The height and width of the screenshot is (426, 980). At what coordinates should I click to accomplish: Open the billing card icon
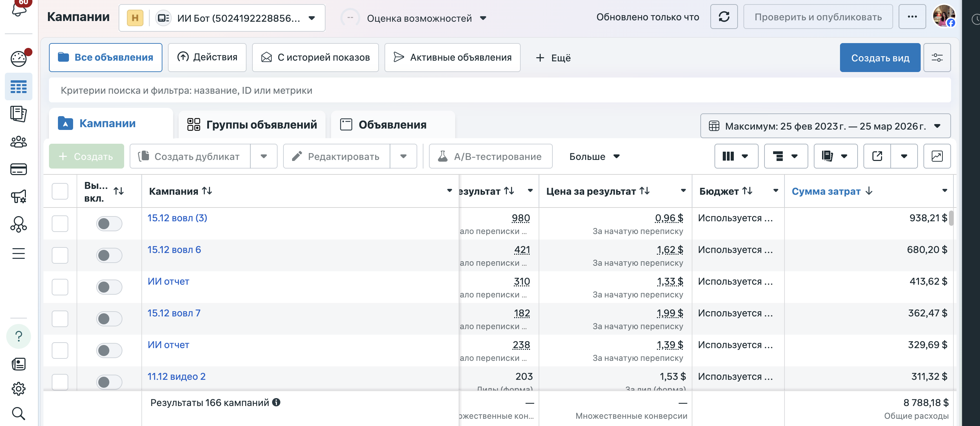(x=19, y=169)
